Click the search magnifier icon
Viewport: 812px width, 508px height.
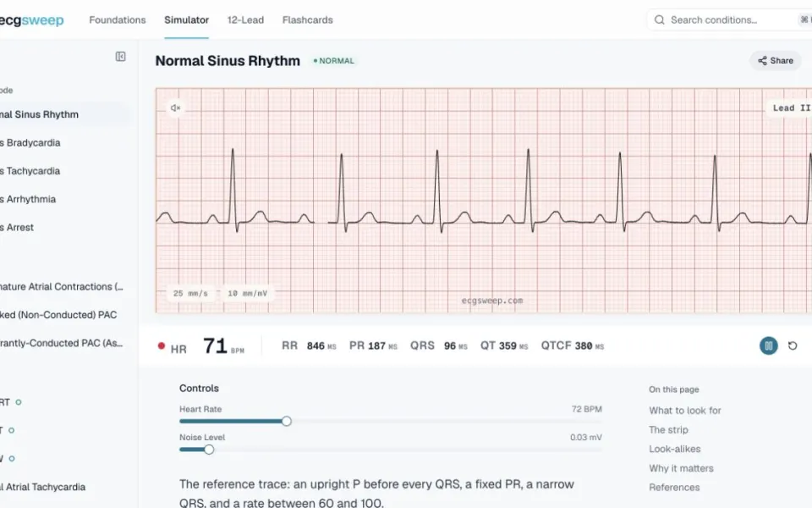pyautogui.click(x=659, y=20)
